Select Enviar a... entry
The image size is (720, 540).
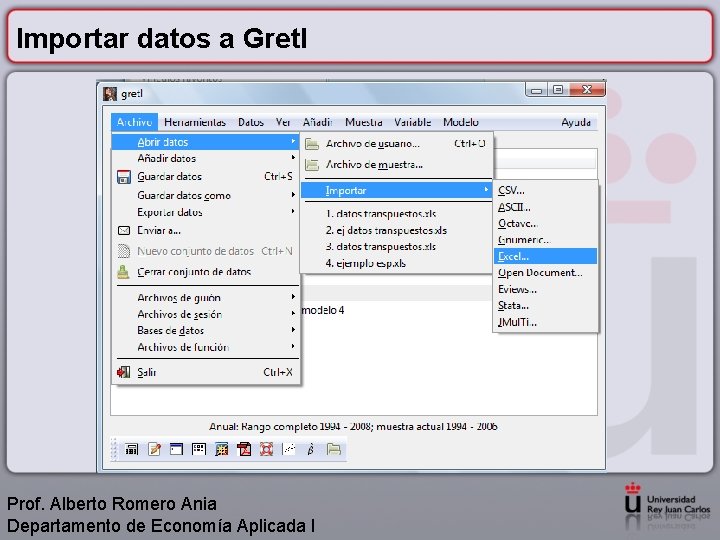point(206,231)
